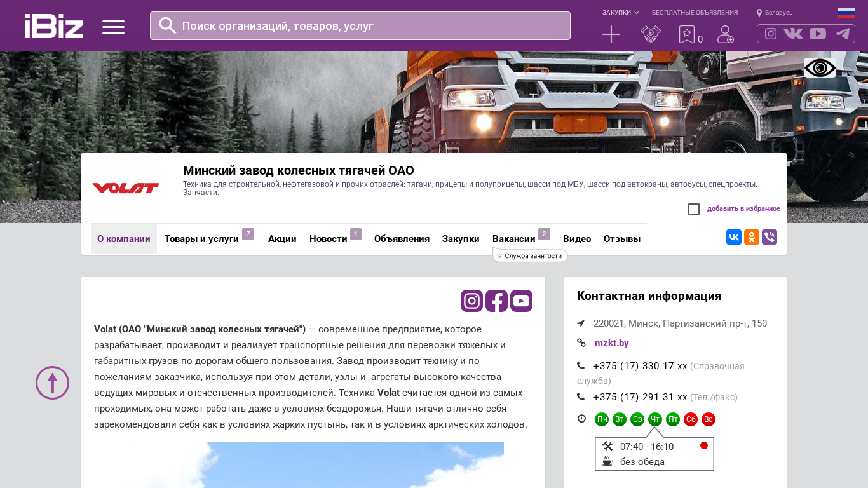Open the company's YouTube channel
Viewport: 868px width, 488px height.
pyautogui.click(x=521, y=301)
